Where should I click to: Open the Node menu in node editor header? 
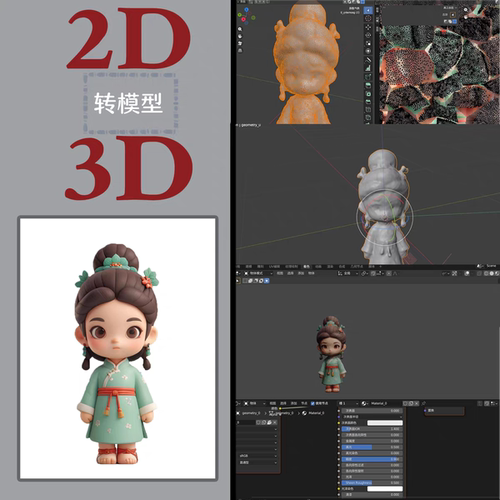(x=304, y=403)
